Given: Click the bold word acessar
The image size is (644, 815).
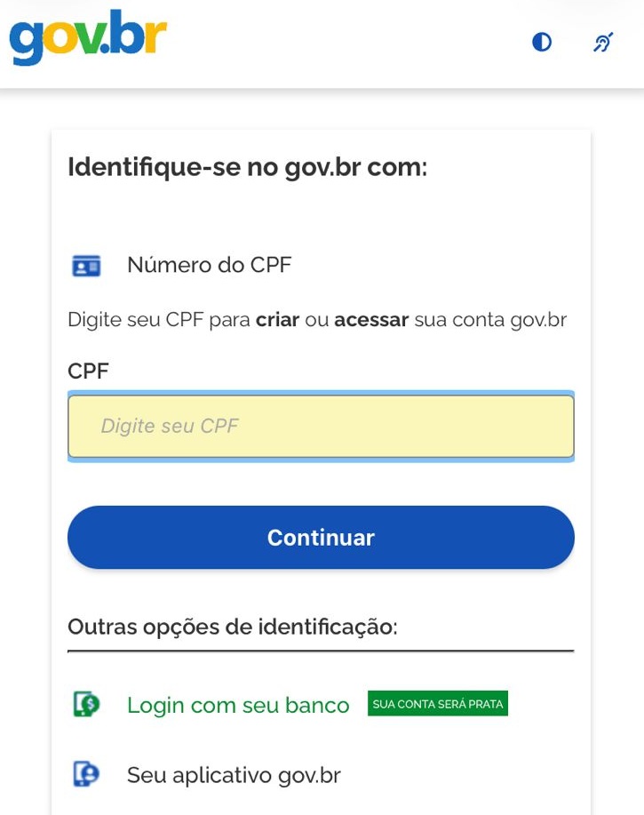Looking at the screenshot, I should 371,319.
